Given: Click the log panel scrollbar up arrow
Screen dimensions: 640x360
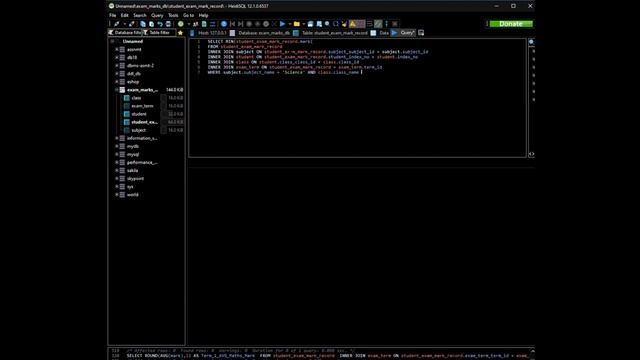Looking at the screenshot, I should pyautogui.click(x=532, y=351).
